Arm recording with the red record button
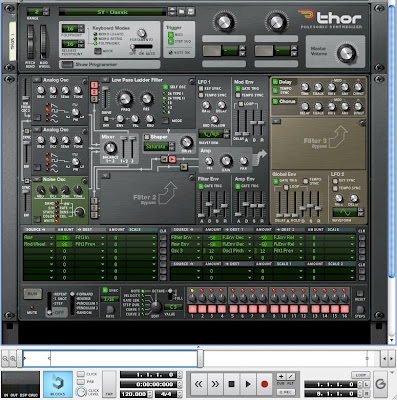Image resolution: width=397 pixels, height=400 pixels. pos(264,384)
